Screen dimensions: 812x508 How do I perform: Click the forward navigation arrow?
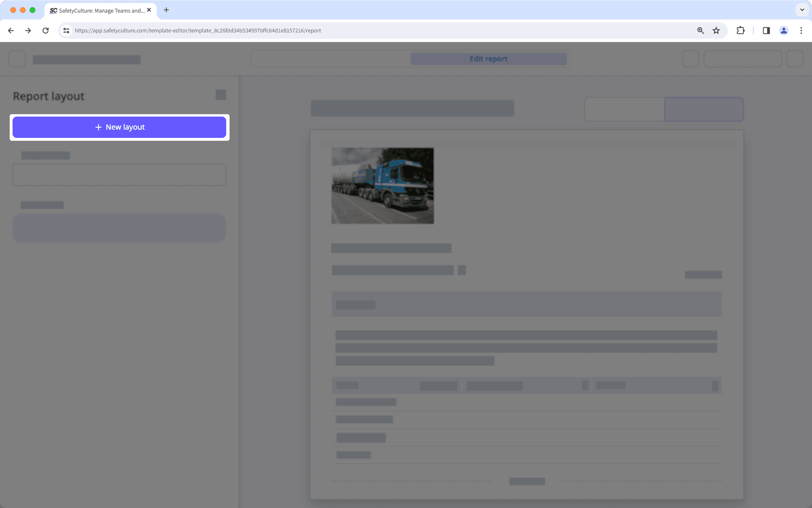click(28, 30)
